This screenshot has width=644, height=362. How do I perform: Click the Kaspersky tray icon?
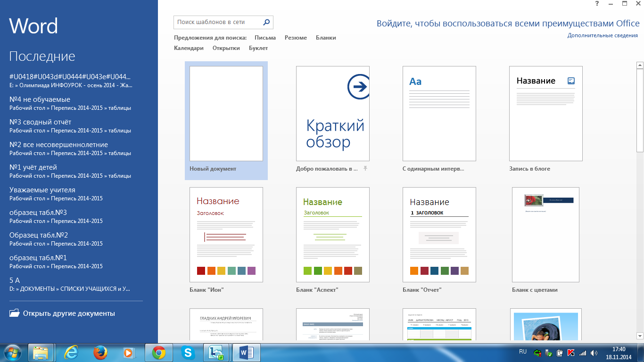571,353
